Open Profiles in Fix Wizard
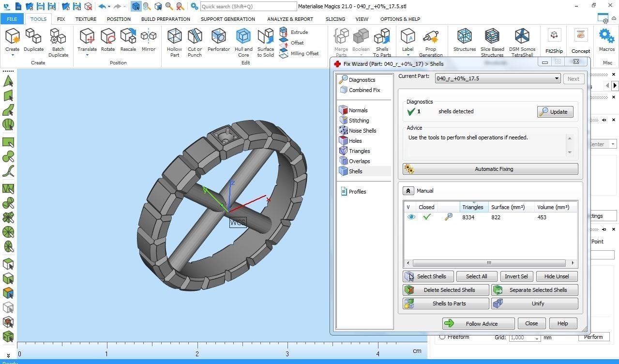Viewport: 619px width, 364px height. pyautogui.click(x=353, y=192)
